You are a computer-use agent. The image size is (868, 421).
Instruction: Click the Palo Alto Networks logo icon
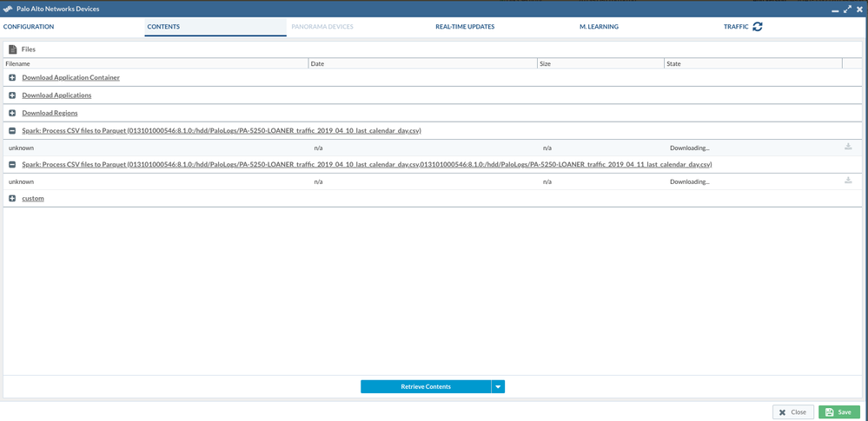coord(8,9)
